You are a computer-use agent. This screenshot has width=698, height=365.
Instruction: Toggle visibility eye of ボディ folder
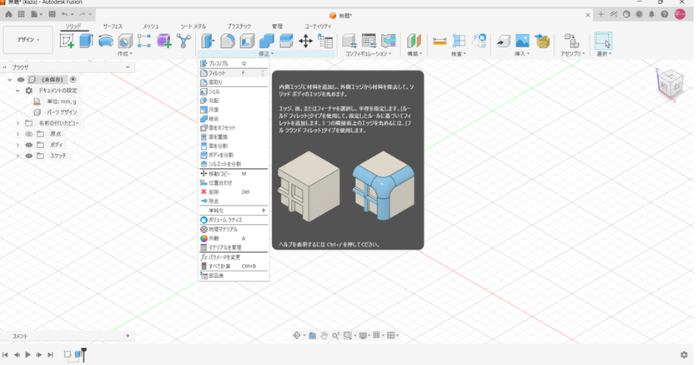click(29, 145)
